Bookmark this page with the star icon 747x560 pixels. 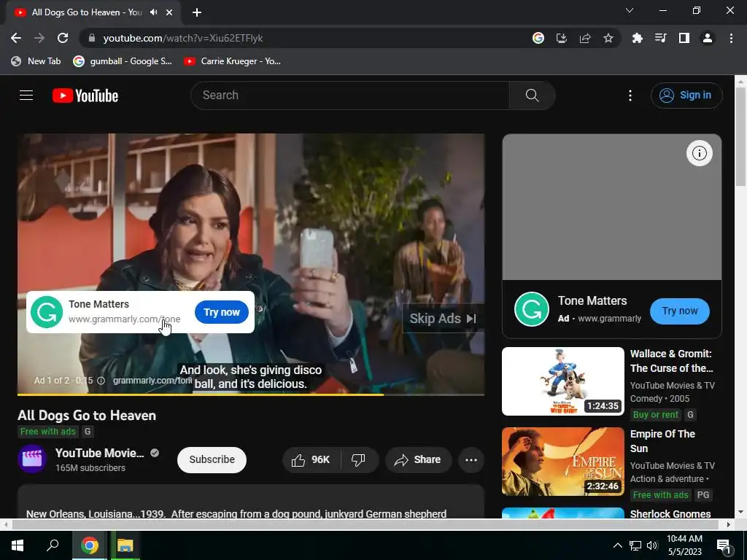click(608, 38)
